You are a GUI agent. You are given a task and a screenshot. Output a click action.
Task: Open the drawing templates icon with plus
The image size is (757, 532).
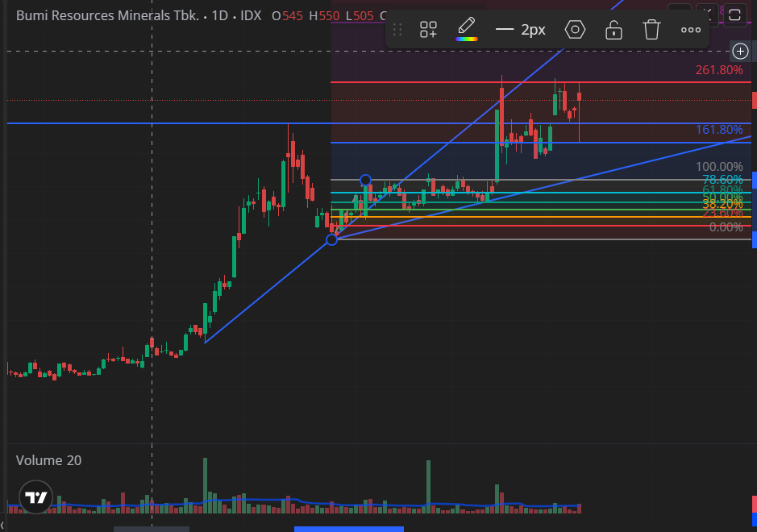tap(428, 30)
